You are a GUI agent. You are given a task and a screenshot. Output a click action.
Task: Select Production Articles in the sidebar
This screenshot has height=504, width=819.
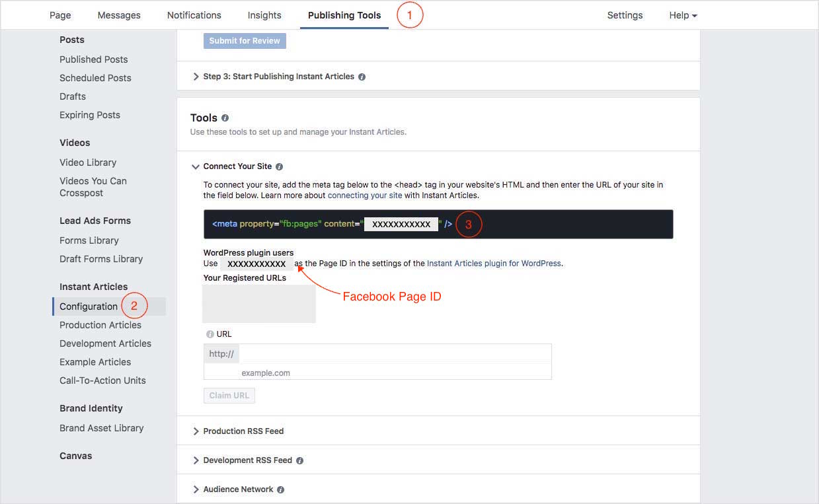click(x=100, y=325)
